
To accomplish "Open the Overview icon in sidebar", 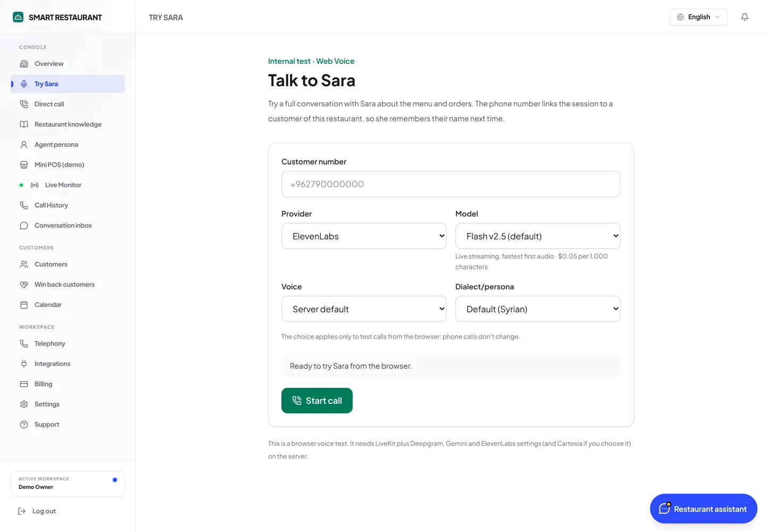I will (24, 64).
